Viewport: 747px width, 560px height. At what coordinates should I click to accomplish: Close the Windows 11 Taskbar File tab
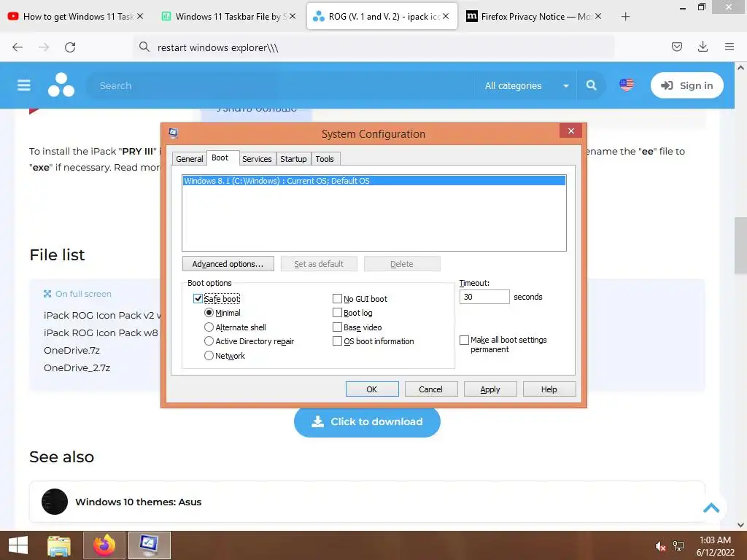(x=293, y=16)
